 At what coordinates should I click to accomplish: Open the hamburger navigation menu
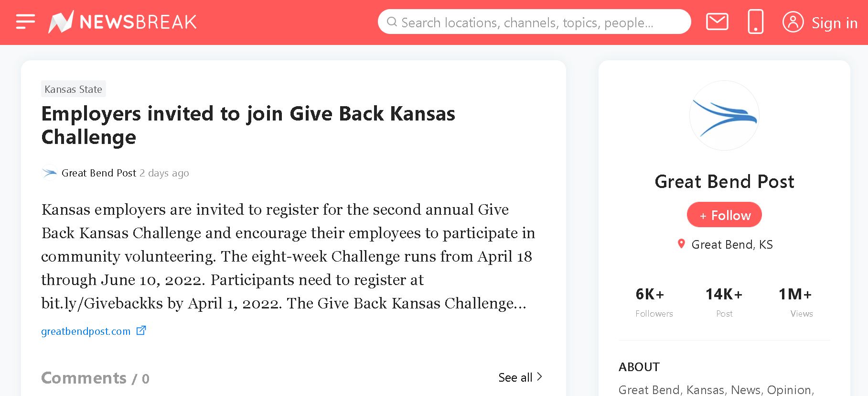pos(25,22)
